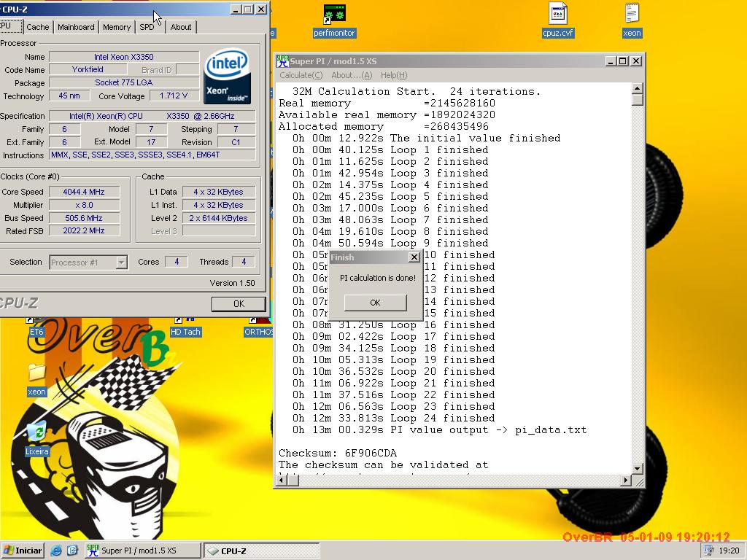Launch Internet Explorer from quick launch
Viewport: 747px width, 560px height.
pyautogui.click(x=55, y=551)
